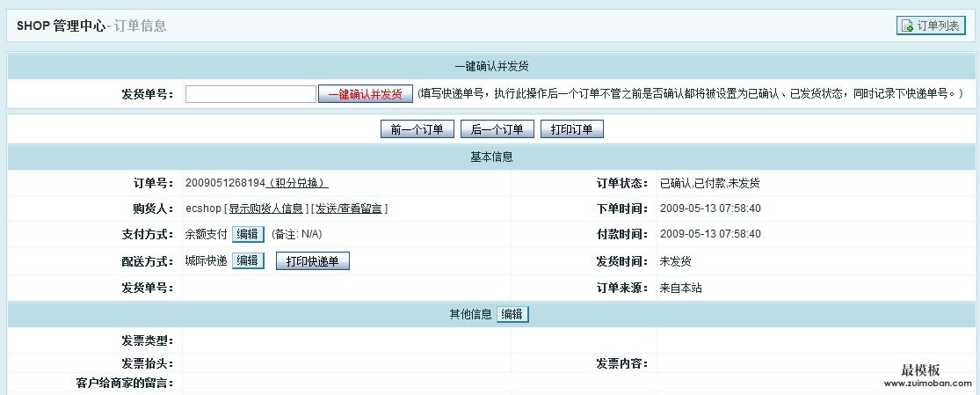
Task: Click the ecshop buyer name
Action: pos(203,208)
